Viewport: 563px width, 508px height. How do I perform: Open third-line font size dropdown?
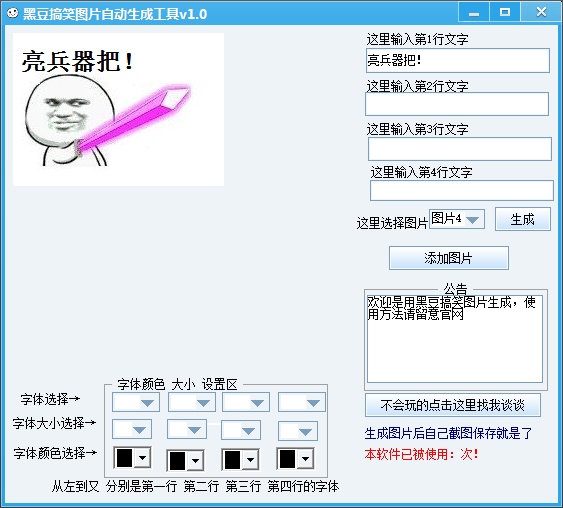[241, 430]
